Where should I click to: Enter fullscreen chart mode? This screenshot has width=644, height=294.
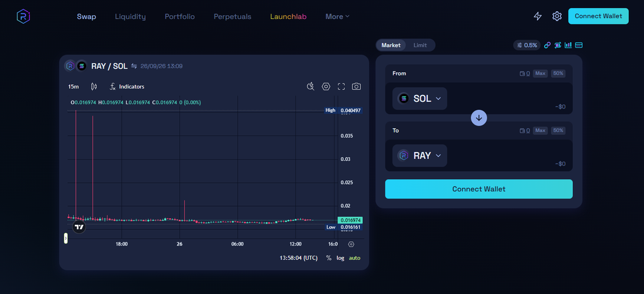(x=341, y=87)
